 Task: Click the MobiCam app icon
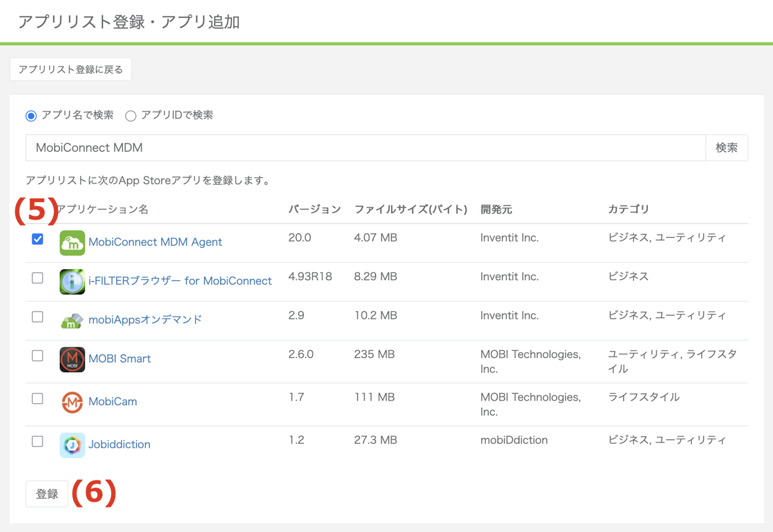pos(72,402)
